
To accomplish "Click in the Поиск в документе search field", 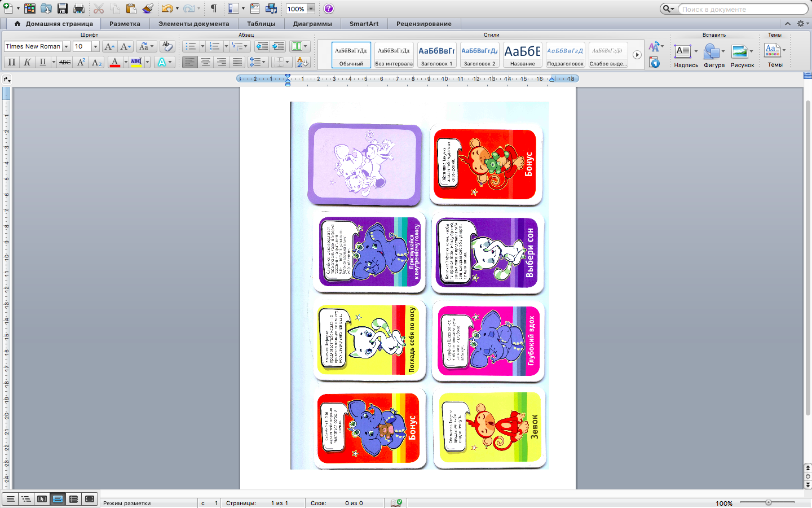I will (x=742, y=9).
